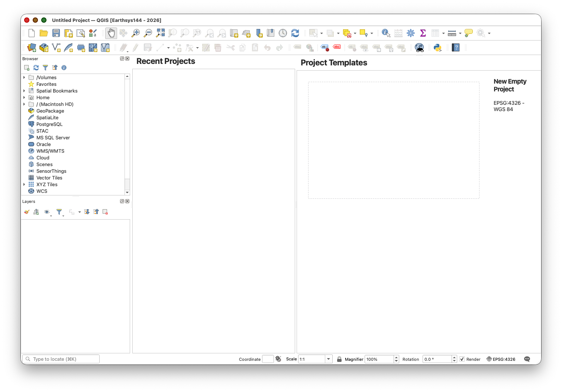This screenshot has width=562, height=392.
Task: Toggle the scale lock icon
Action: 339,359
